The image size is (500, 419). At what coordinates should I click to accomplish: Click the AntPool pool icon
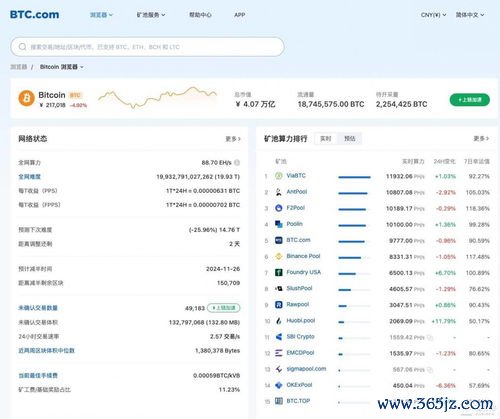[279, 192]
